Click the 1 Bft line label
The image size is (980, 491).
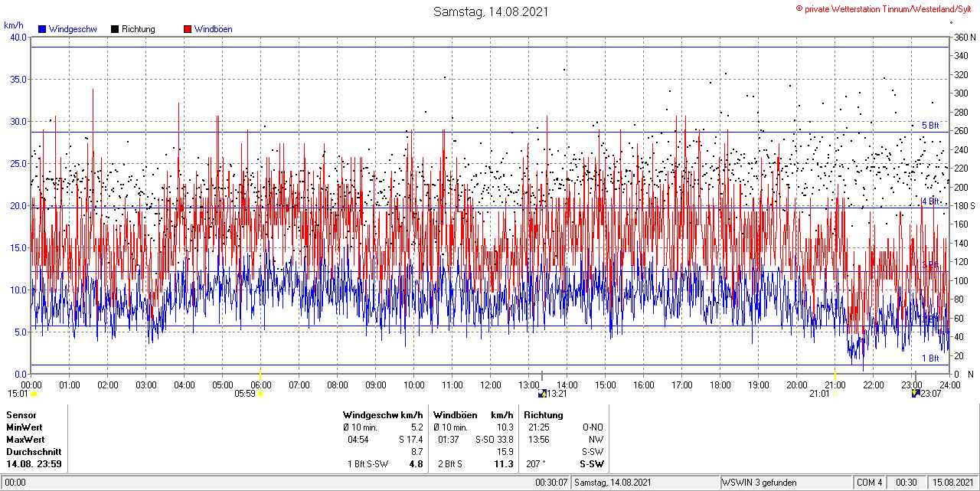(x=929, y=358)
